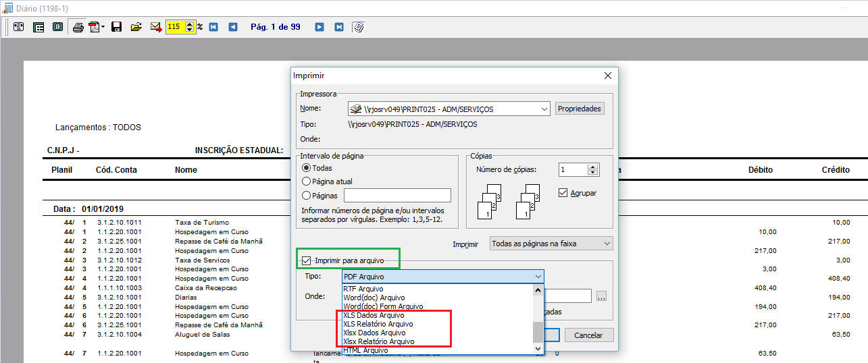Image resolution: width=868 pixels, height=363 pixels.
Task: Toggle the Agrupar checkbox
Action: [x=563, y=193]
